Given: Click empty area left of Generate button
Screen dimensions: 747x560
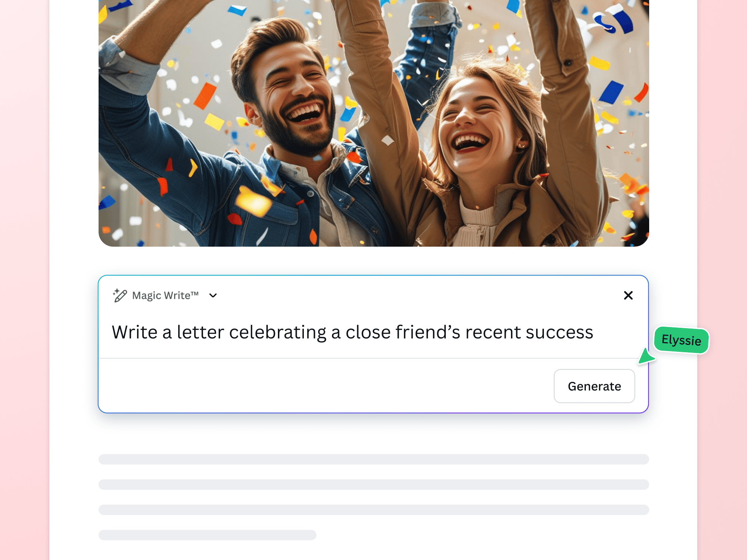Looking at the screenshot, I should pyautogui.click(x=326, y=386).
